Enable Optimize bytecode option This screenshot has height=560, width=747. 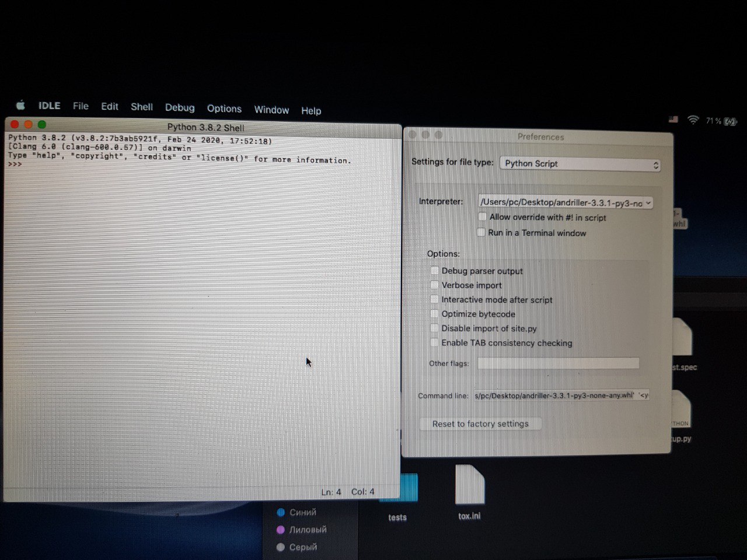tap(434, 314)
